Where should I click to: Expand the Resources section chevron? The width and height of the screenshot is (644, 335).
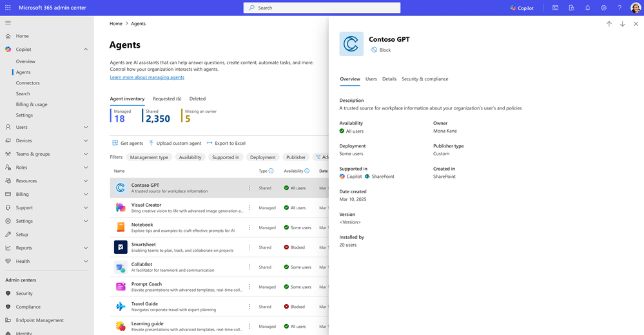point(86,181)
